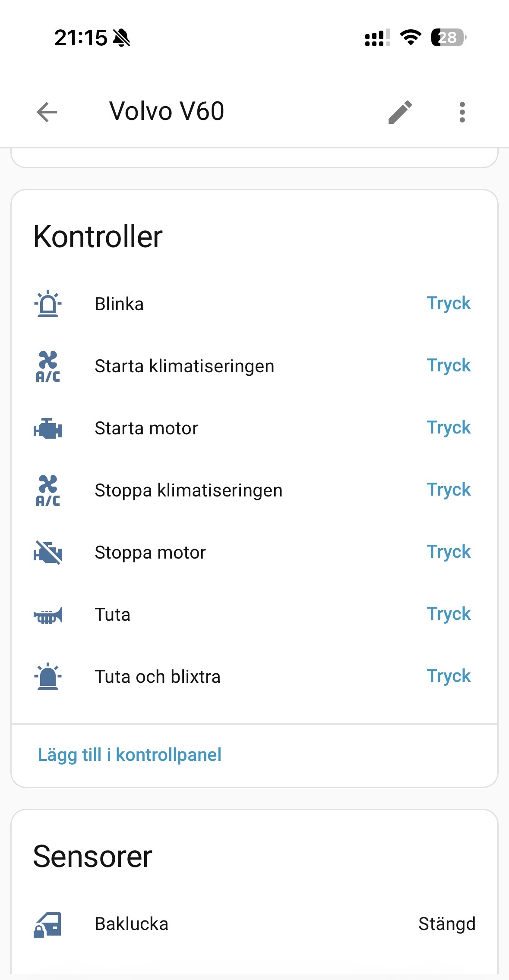Go back using the arrow icon

[47, 112]
